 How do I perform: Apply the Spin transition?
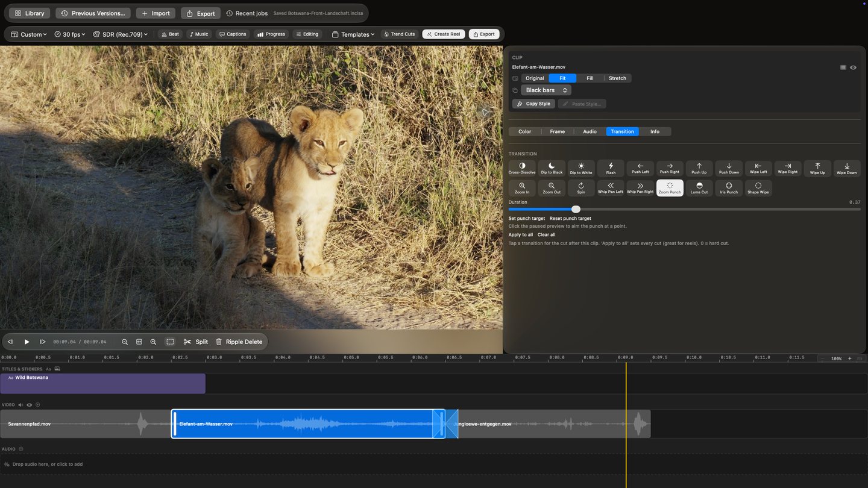point(581,188)
